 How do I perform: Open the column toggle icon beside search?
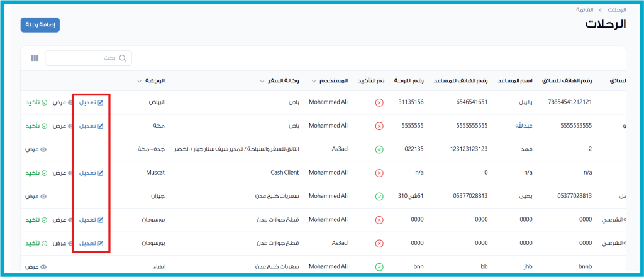coord(35,58)
